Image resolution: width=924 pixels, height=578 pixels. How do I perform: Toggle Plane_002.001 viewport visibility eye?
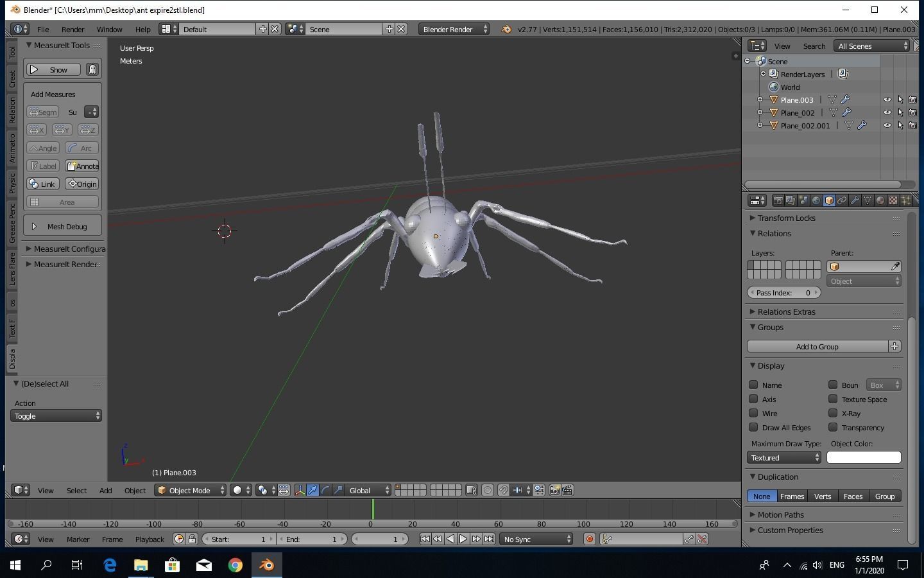[887, 125]
